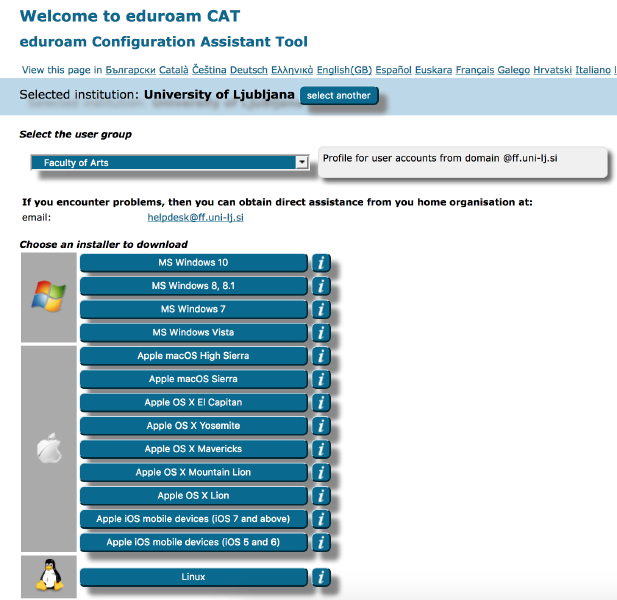Switch language to Galego
The image size is (617, 600).
(x=514, y=70)
